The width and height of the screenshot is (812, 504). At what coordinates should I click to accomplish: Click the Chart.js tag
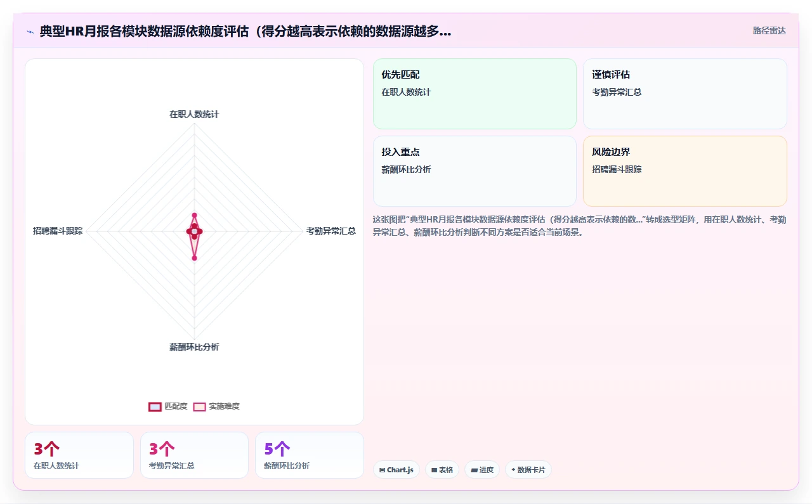[x=396, y=470]
